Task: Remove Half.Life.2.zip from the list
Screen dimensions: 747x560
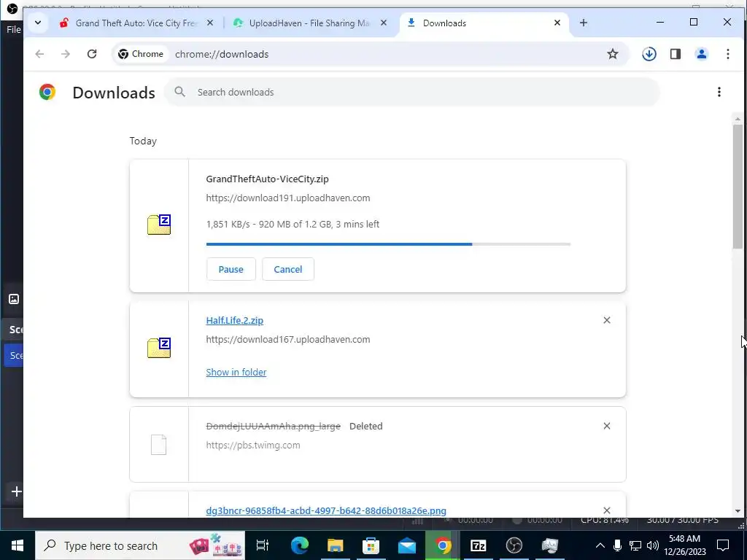Action: pyautogui.click(x=606, y=320)
